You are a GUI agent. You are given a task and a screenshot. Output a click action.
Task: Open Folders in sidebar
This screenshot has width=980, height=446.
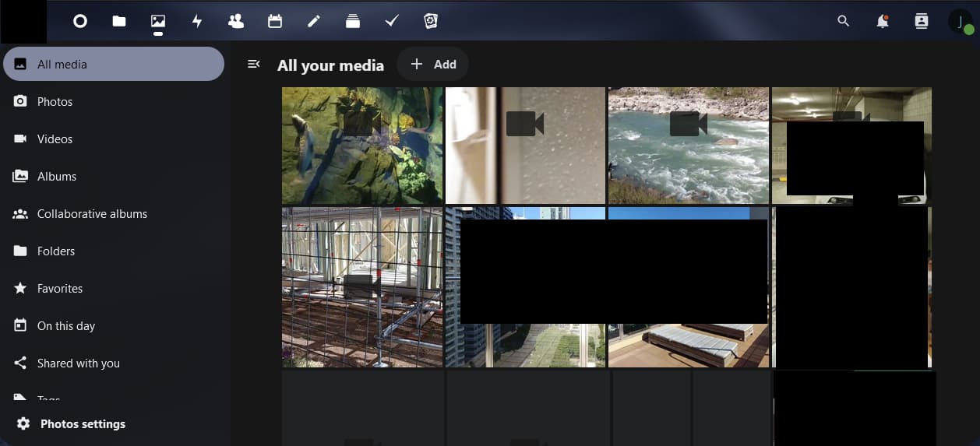pos(114,251)
